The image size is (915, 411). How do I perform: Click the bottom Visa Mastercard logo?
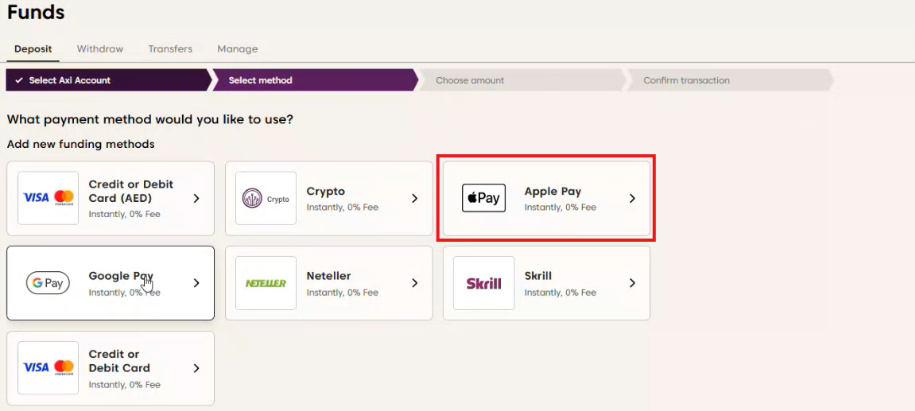[x=49, y=367]
